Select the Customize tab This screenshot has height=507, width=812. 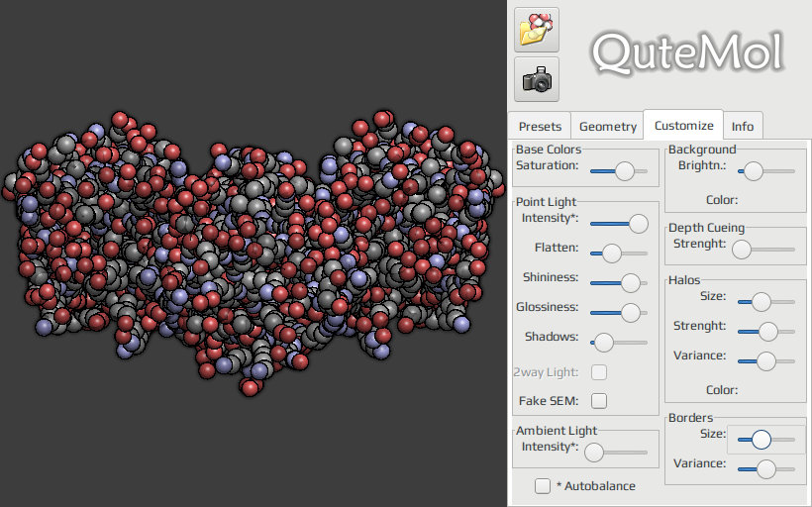pos(683,125)
